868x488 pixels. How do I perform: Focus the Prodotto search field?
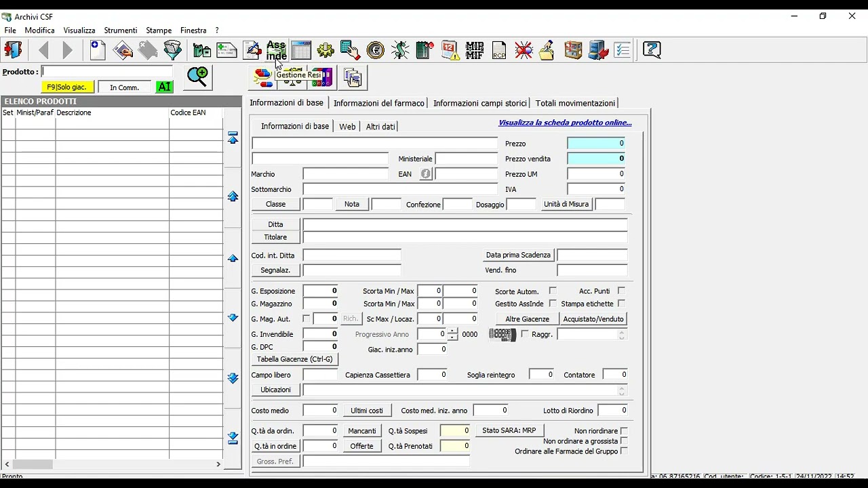tap(106, 71)
